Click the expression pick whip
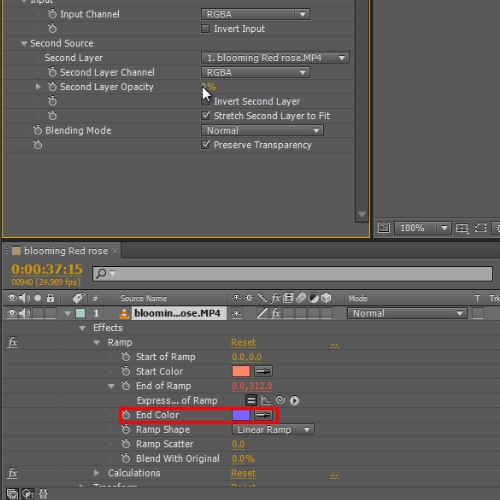500x500 pixels. 280,400
